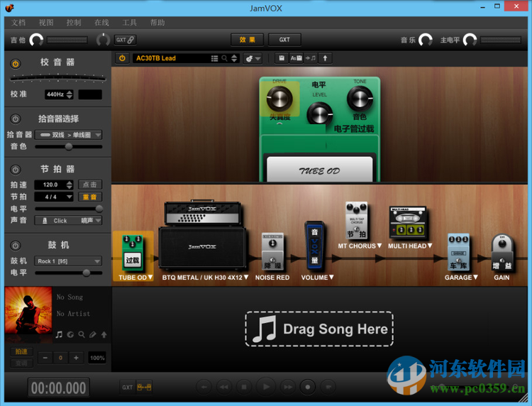Image resolution: width=532 pixels, height=406 pixels.
Task: Open the Click metronome sound dropdown
Action: [x=68, y=221]
